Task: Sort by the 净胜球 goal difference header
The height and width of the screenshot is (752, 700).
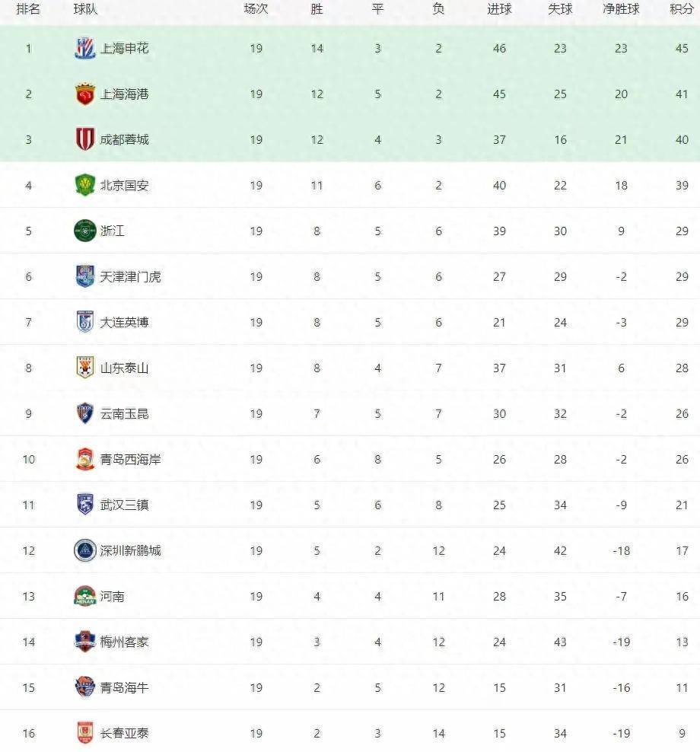Action: tap(621, 10)
